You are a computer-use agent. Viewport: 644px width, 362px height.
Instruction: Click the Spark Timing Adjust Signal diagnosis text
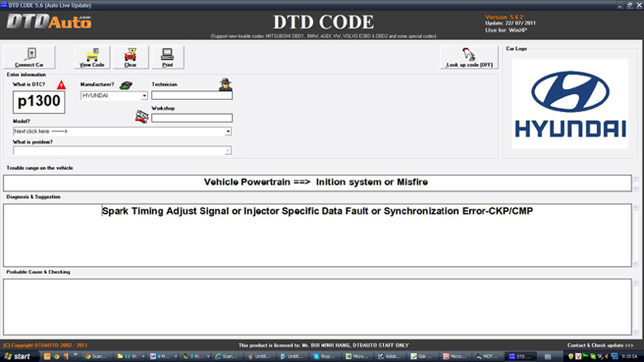click(318, 211)
